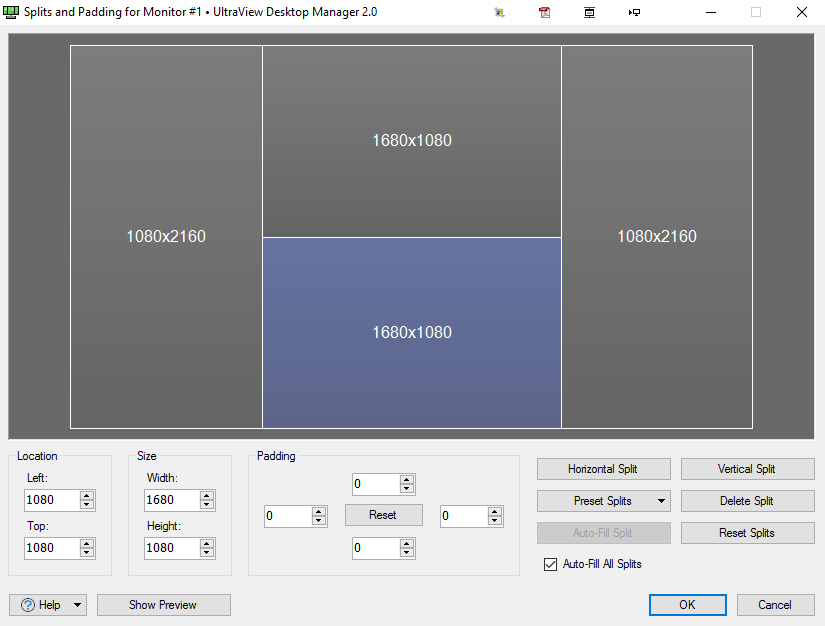This screenshot has height=626, width=825.
Task: Click the left padding input field
Action: click(288, 516)
